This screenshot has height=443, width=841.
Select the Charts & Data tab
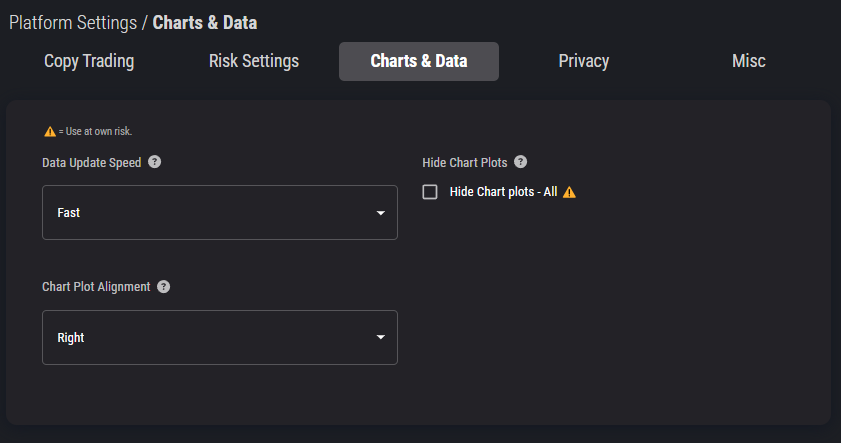[x=419, y=61]
